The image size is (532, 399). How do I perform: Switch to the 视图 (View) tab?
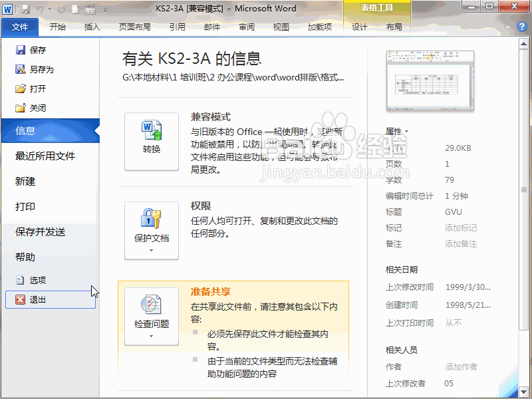[281, 27]
